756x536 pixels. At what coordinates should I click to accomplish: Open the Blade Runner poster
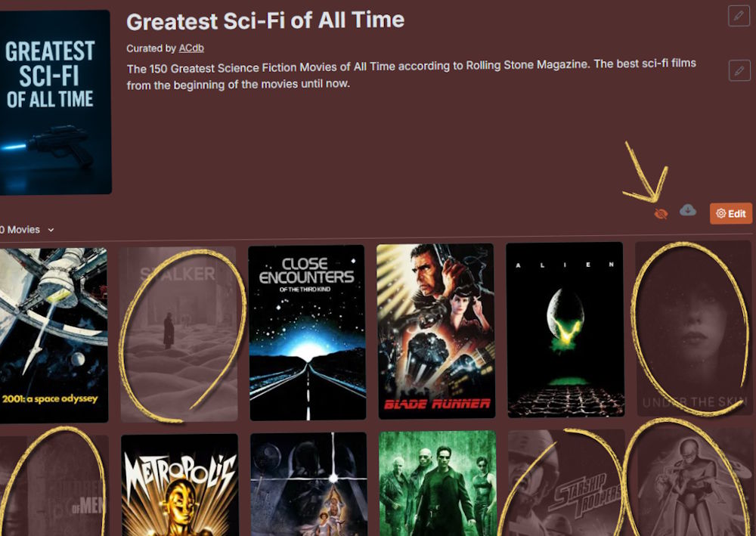436,331
